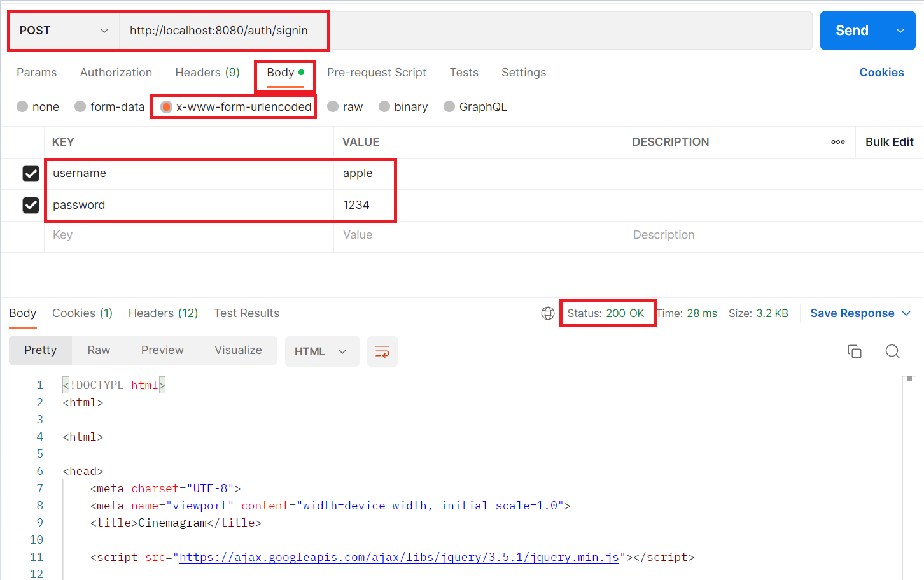Uncheck the password row checkbox

31,205
